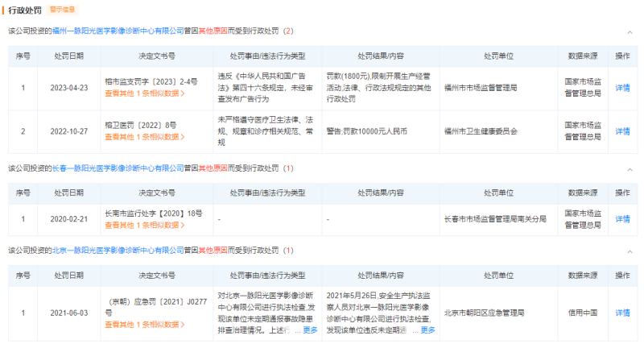This screenshot has width=644, height=344.
Task: View similar data under 榕市监芝罚字〔2023〕2-4号
Action: coord(145,93)
